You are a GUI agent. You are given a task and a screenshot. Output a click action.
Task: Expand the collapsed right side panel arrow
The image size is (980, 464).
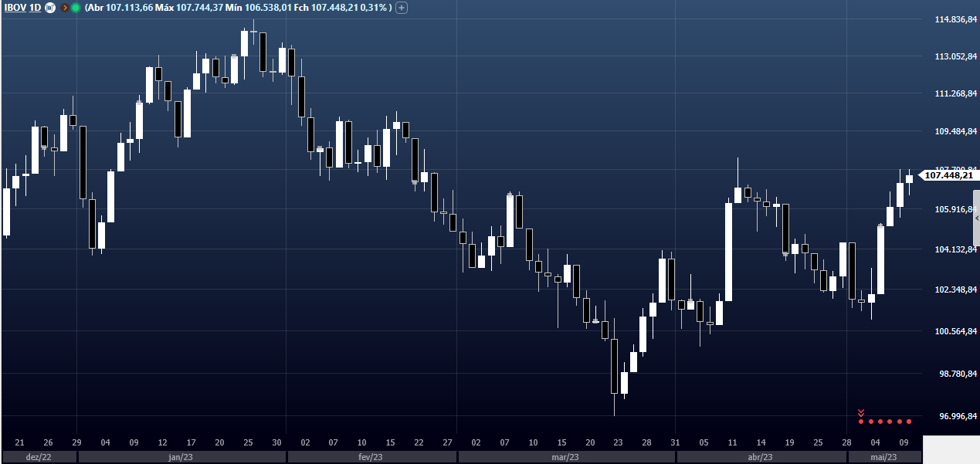pyautogui.click(x=976, y=218)
